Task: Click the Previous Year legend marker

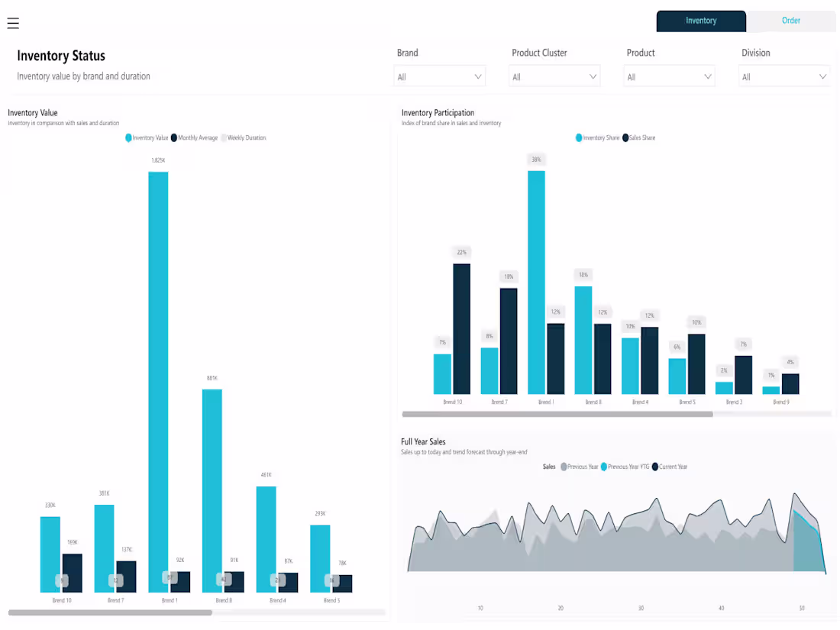Action: [563, 467]
